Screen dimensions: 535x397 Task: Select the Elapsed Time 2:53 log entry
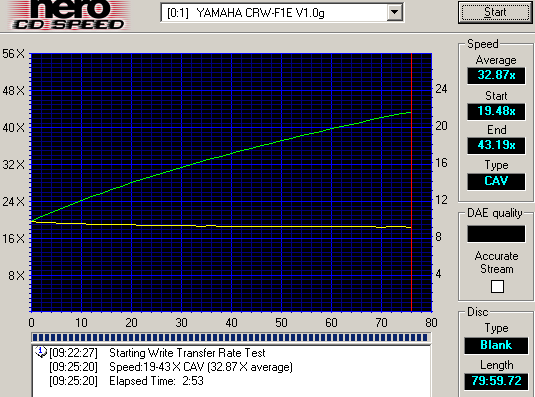(x=126, y=381)
